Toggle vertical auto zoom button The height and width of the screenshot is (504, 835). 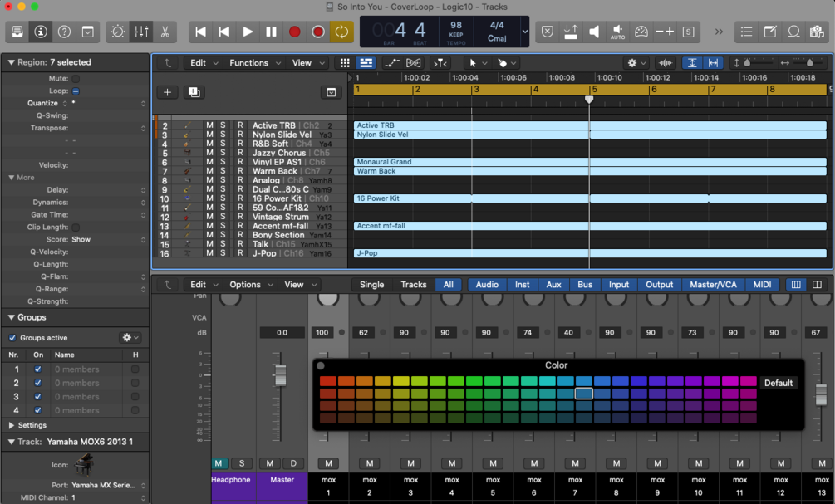(692, 63)
